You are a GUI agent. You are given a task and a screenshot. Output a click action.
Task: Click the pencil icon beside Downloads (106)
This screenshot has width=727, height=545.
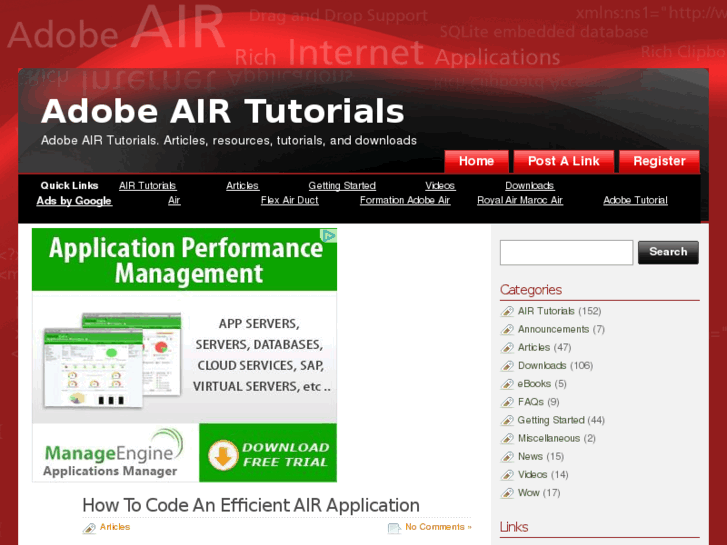507,365
